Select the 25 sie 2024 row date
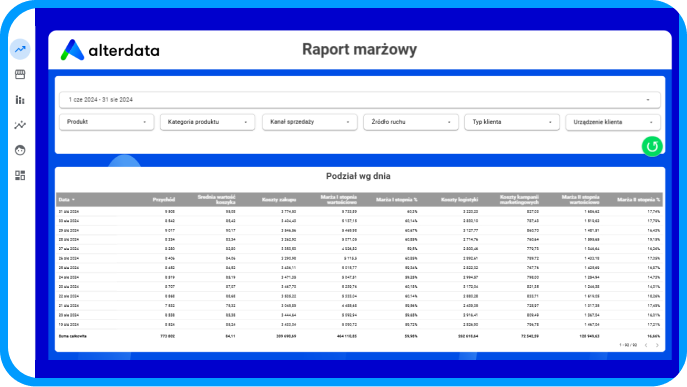687x387 pixels. [x=69, y=268]
